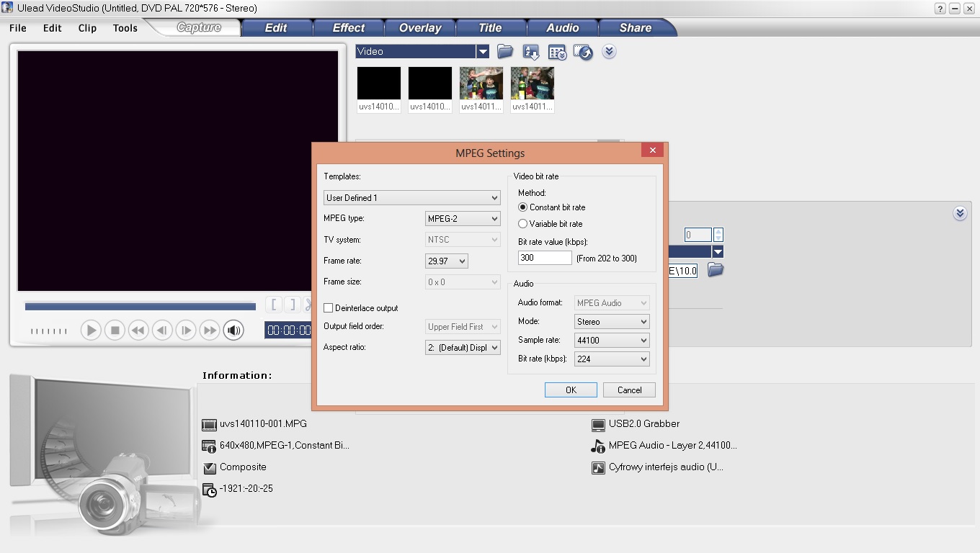Set the mark-in point with the left bracket

[x=274, y=305]
